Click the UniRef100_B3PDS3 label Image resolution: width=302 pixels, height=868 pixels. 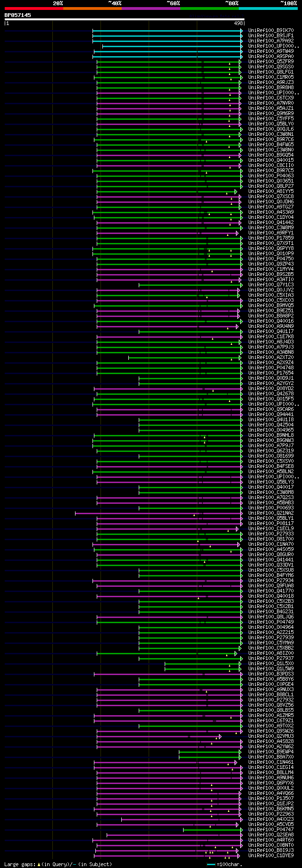[271, 674]
